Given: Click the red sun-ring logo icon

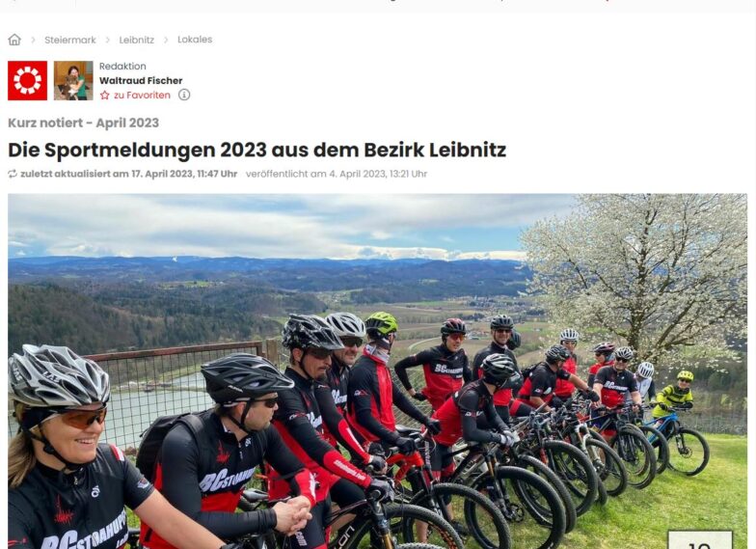Looking at the screenshot, I should pos(27,81).
